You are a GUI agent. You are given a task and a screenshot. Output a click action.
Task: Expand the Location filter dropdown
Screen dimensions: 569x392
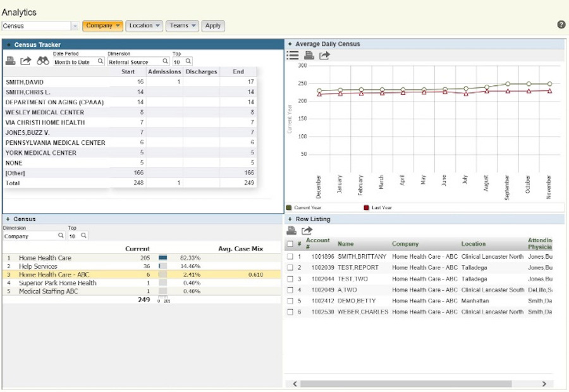[x=144, y=26]
